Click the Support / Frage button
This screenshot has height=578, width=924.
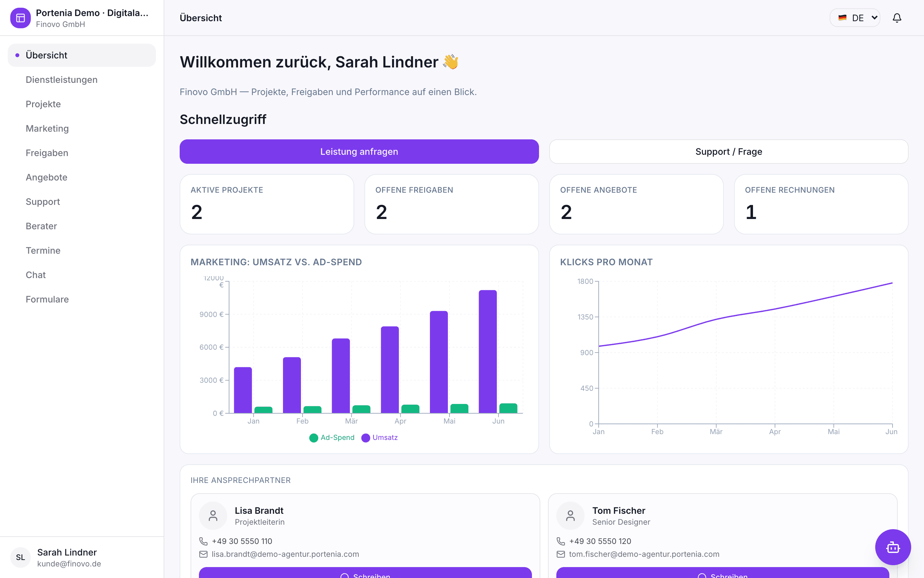click(729, 152)
